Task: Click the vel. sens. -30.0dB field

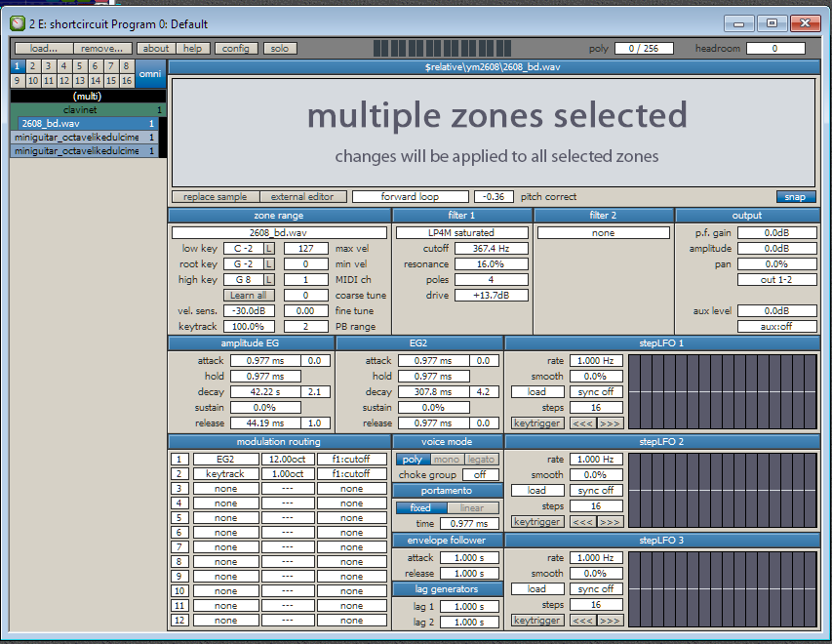Action: [x=249, y=311]
